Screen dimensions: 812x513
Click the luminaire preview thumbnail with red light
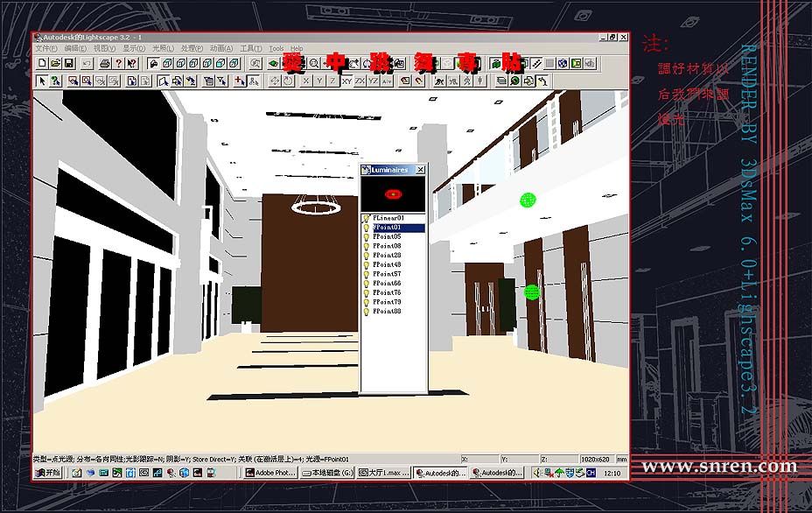click(x=393, y=193)
